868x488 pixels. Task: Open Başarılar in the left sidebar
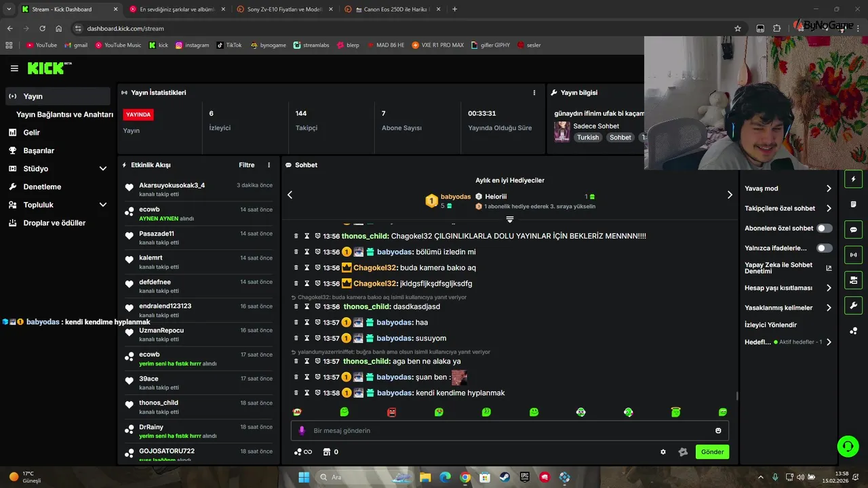[39, 150]
